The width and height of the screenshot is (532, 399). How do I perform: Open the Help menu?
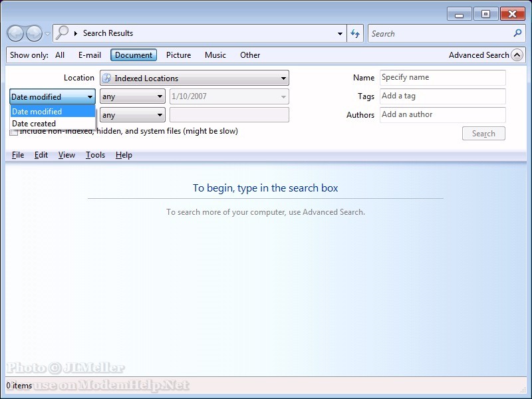point(124,155)
